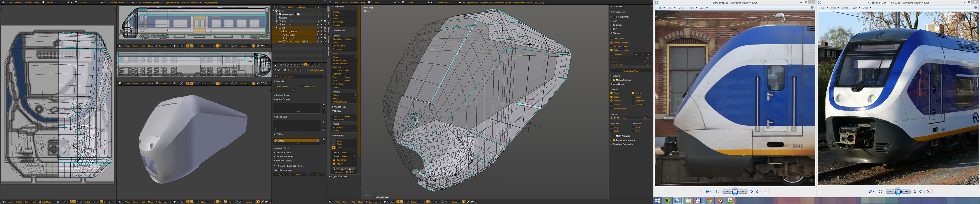
Task: Click the wrench modifier icon on slt1_lod_0_body
Action: tap(307, 41)
